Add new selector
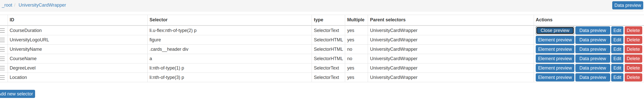 click(17, 94)
